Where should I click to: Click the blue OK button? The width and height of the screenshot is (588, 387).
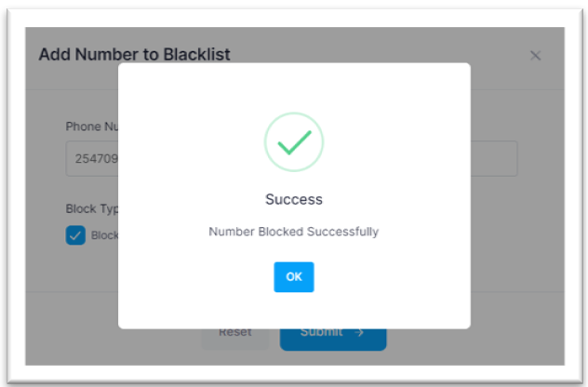pyautogui.click(x=294, y=276)
